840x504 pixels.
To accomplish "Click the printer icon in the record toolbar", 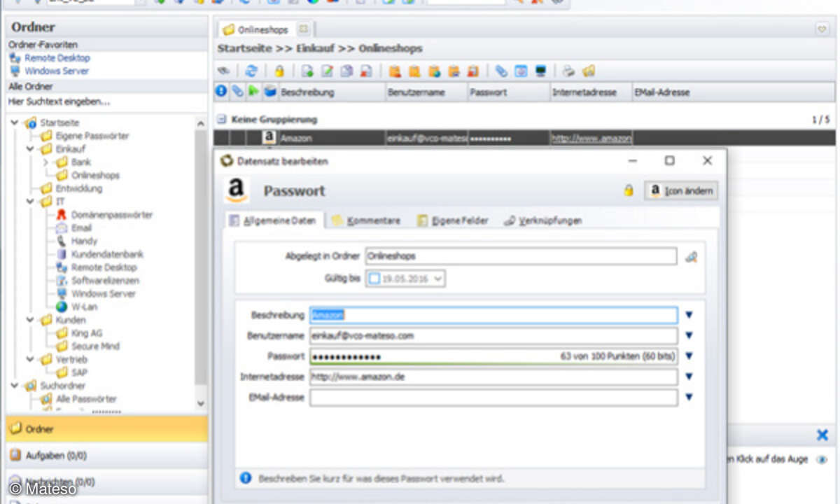I will pyautogui.click(x=569, y=71).
